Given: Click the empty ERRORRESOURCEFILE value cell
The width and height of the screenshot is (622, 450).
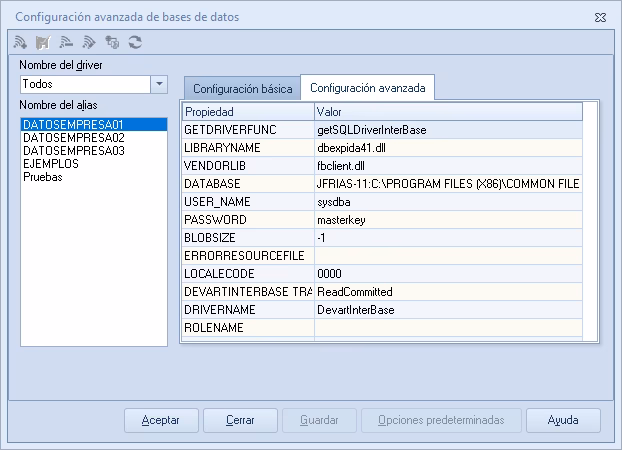Looking at the screenshot, I should 449,256.
